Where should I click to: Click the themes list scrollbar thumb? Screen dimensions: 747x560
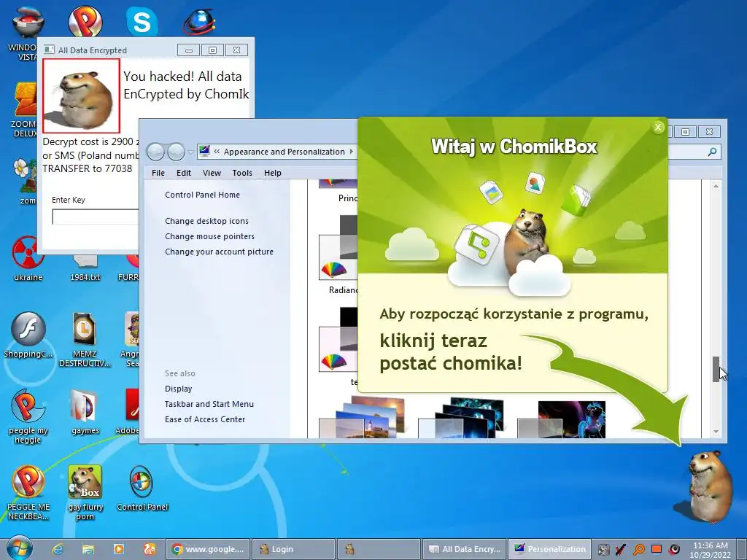(x=716, y=369)
